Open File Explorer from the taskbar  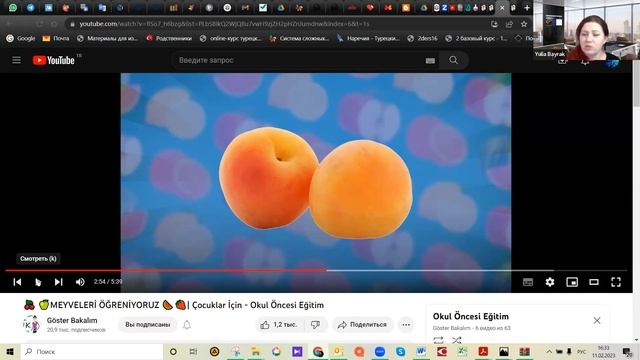(x=256, y=351)
